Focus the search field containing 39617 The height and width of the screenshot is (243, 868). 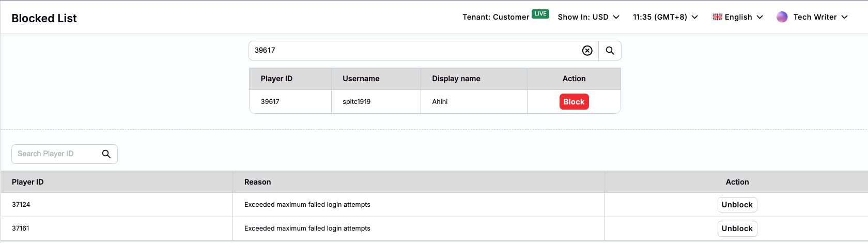[x=413, y=51]
